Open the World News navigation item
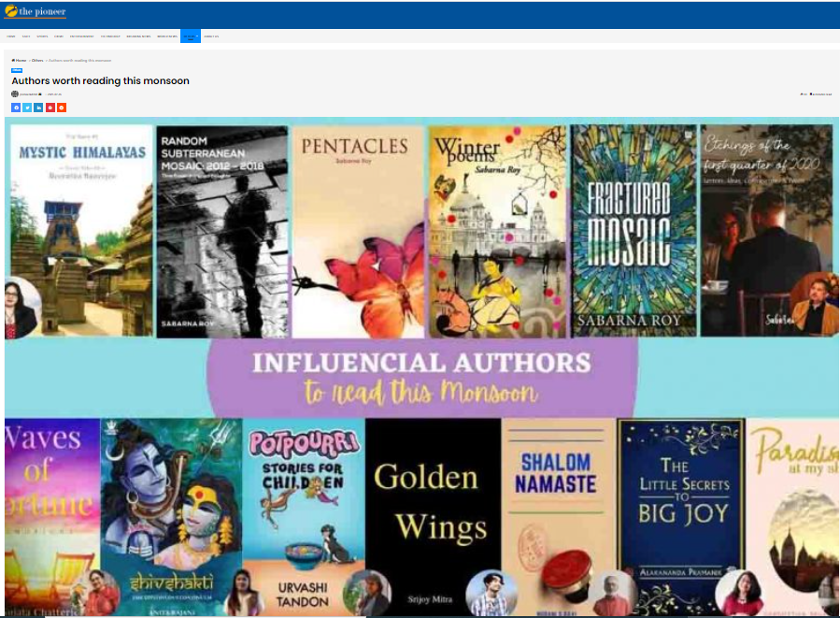The width and height of the screenshot is (840, 618). 167,36
